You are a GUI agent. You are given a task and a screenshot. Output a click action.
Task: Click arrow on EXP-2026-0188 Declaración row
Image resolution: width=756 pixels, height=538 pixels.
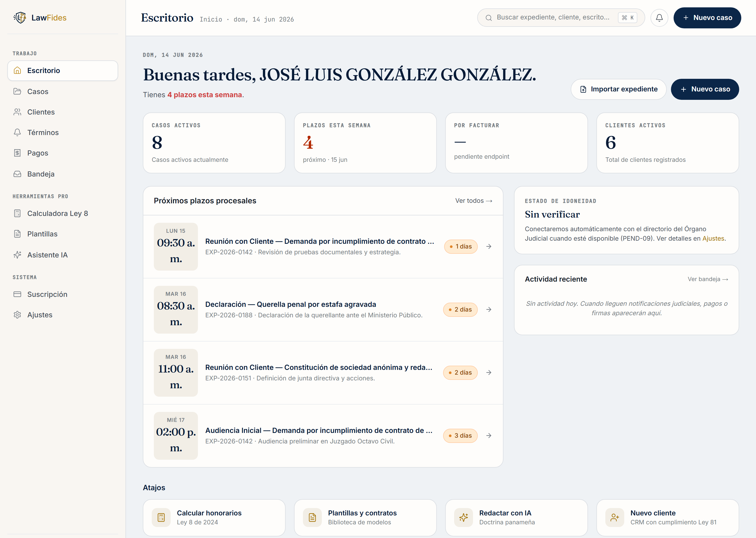pos(489,309)
